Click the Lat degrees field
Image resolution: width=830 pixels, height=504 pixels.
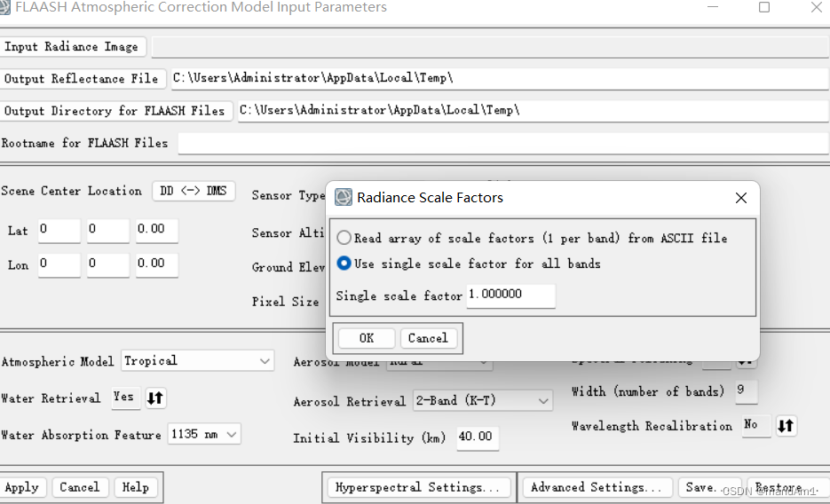59,231
